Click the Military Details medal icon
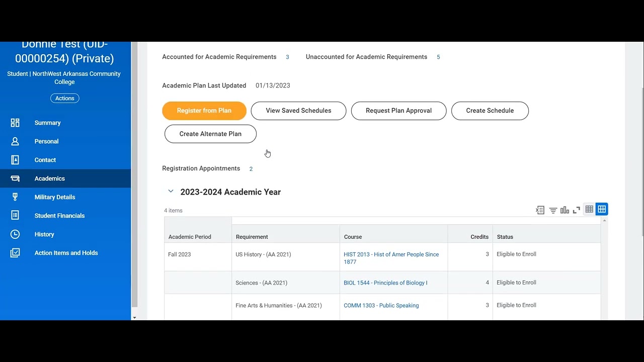 pyautogui.click(x=15, y=197)
